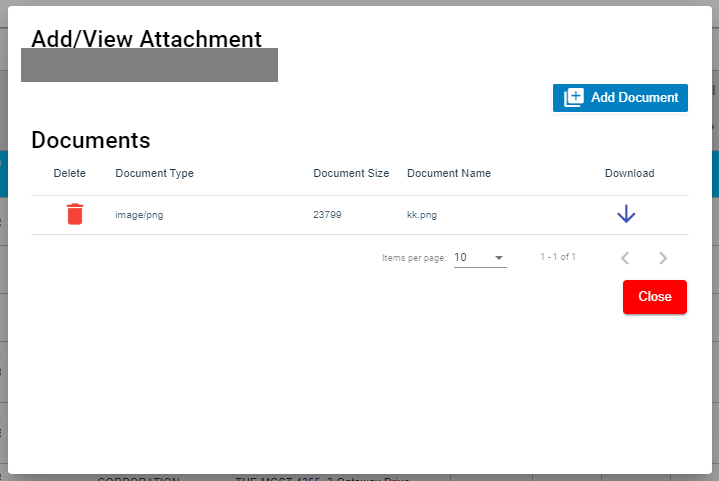This screenshot has width=719, height=481.
Task: Click the Document Size column header
Action: 351,173
